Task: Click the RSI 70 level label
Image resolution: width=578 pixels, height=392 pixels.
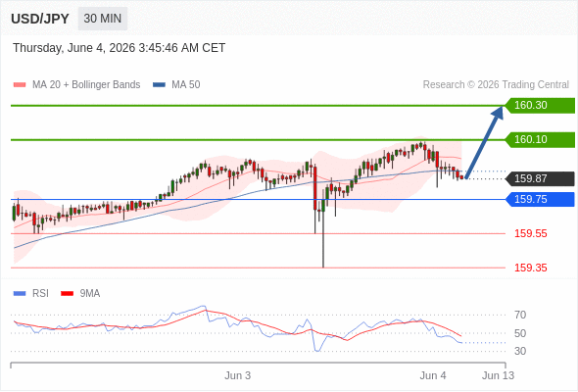Action: (x=520, y=316)
